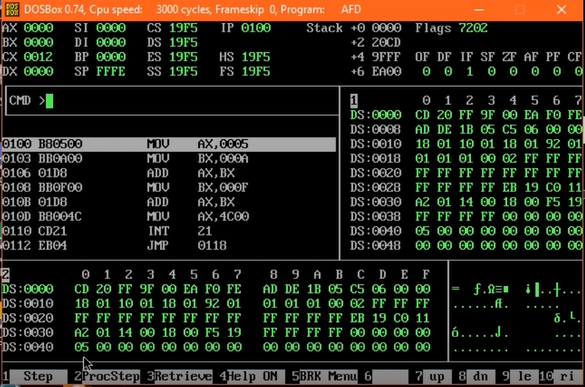
Task: Click the DOSBox icon in title bar
Action: coord(12,9)
